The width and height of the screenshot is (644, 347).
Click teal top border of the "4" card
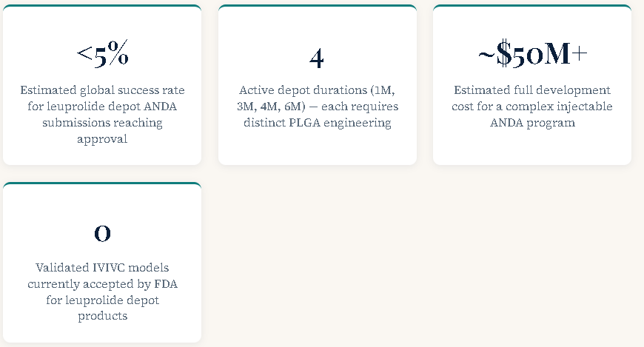(x=317, y=6)
